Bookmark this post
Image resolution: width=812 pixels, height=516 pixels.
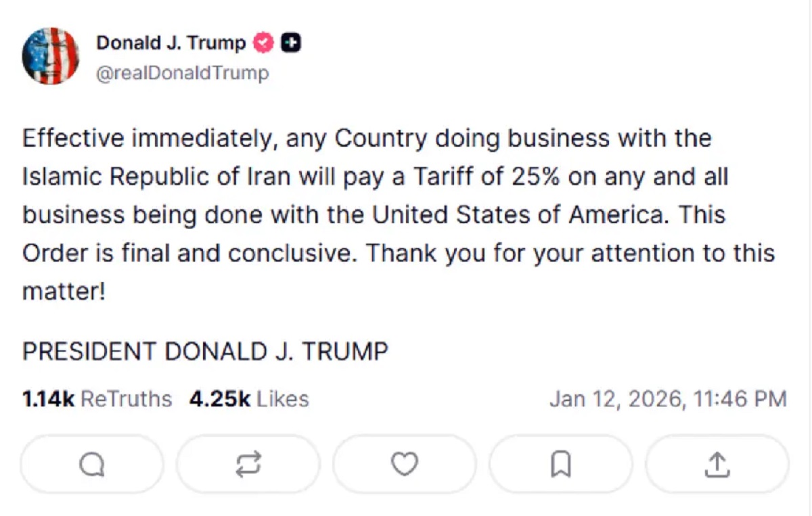pyautogui.click(x=561, y=464)
